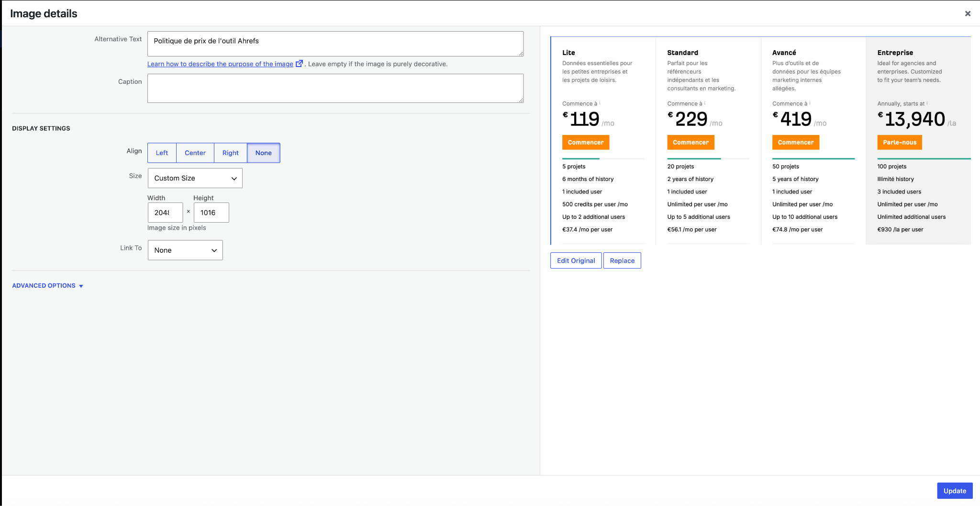This screenshot has height=506, width=980.
Task: Set alignment to Center
Action: click(x=195, y=153)
